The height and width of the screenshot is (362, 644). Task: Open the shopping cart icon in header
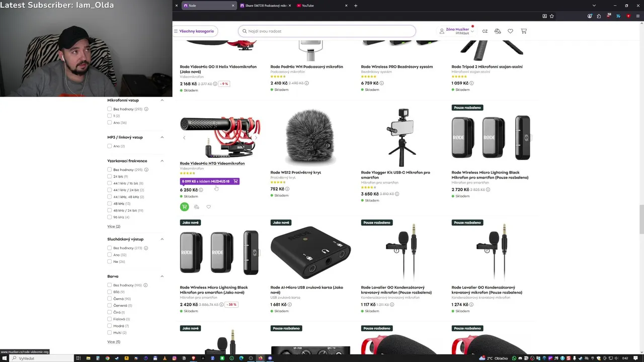click(x=524, y=31)
